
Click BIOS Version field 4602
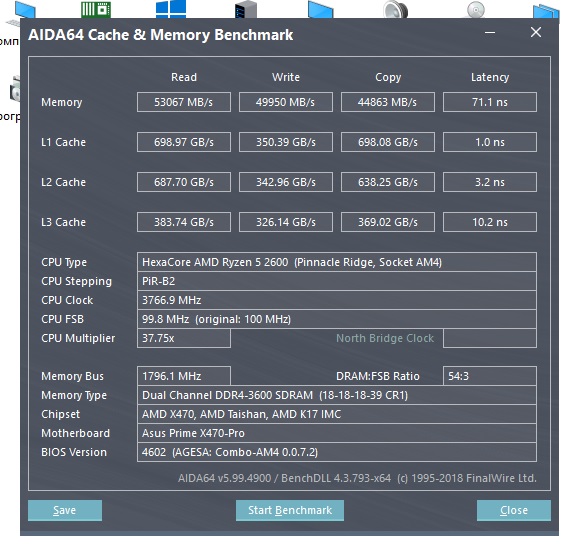click(x=337, y=452)
